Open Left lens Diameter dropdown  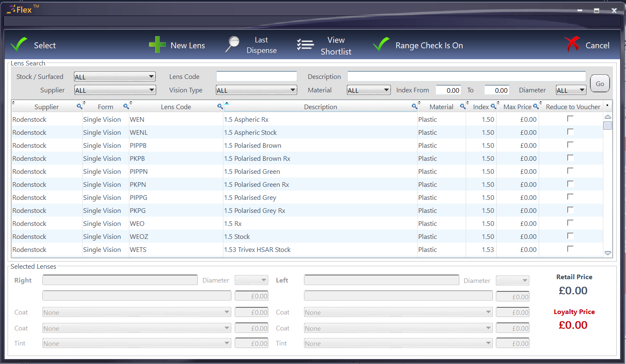[512, 280]
